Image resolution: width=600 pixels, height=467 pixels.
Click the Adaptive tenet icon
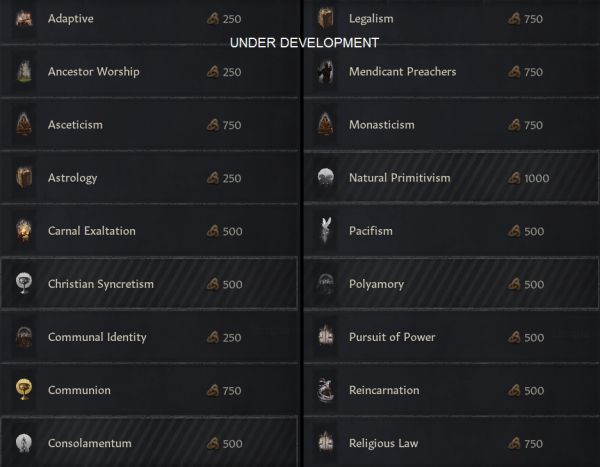(24, 18)
